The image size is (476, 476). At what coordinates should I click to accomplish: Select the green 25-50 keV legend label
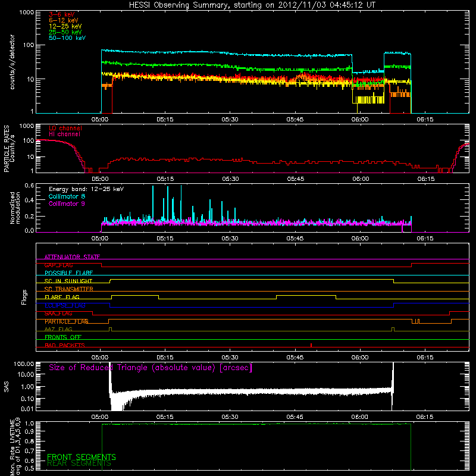point(65,32)
